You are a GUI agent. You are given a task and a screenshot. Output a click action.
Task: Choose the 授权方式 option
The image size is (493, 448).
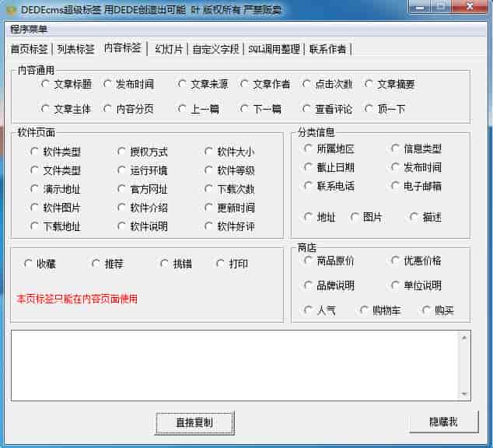(x=143, y=152)
